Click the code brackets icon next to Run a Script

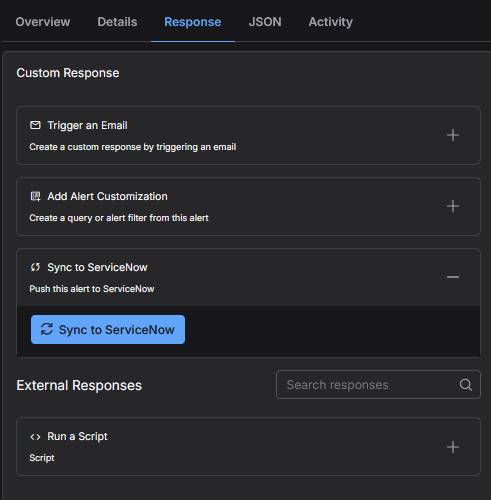pos(35,437)
